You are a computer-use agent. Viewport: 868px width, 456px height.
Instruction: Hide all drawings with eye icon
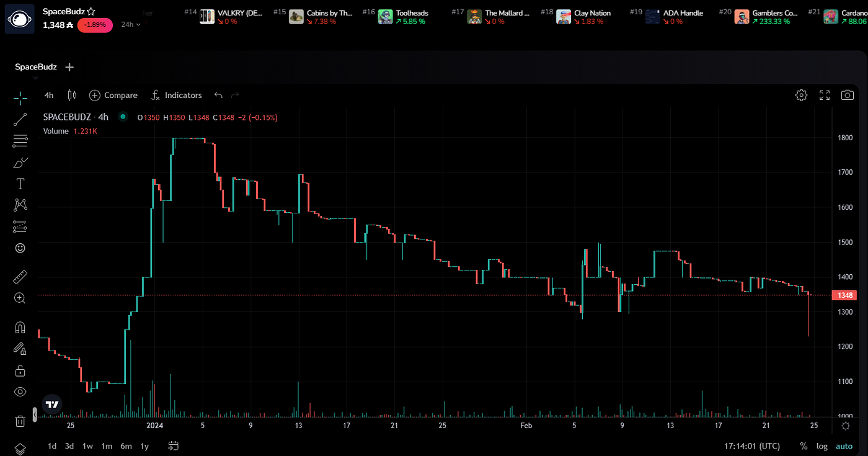click(x=20, y=391)
